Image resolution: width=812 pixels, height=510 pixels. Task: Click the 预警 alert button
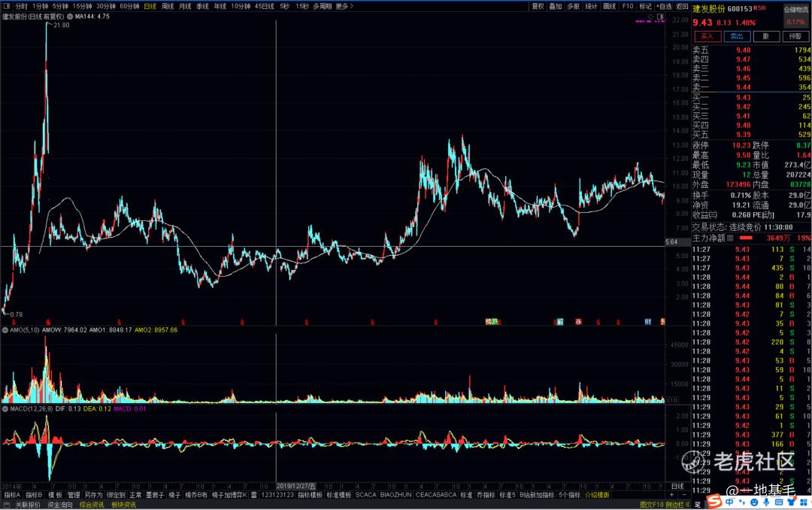point(795,36)
